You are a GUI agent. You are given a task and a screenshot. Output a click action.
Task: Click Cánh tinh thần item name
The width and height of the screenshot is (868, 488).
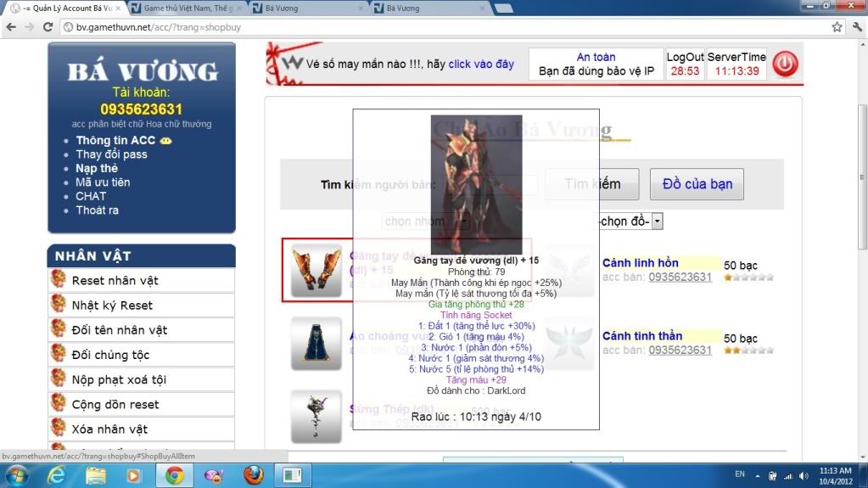[642, 336]
